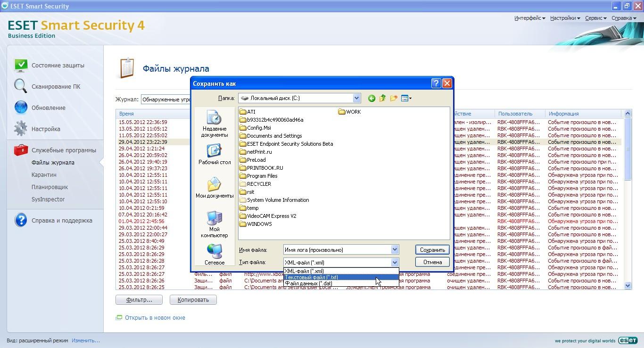The image size is (644, 348).
Task: Select the System Volume Information folder
Action: (274, 200)
